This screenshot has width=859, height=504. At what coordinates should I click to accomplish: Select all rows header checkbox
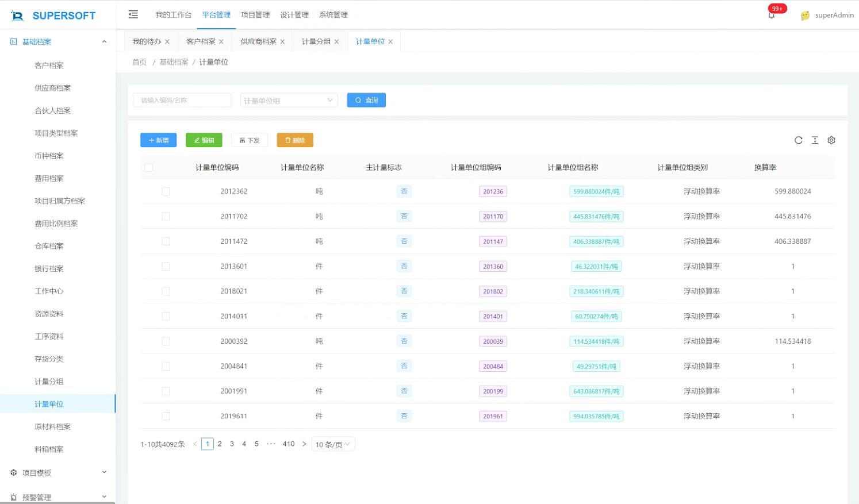point(148,168)
